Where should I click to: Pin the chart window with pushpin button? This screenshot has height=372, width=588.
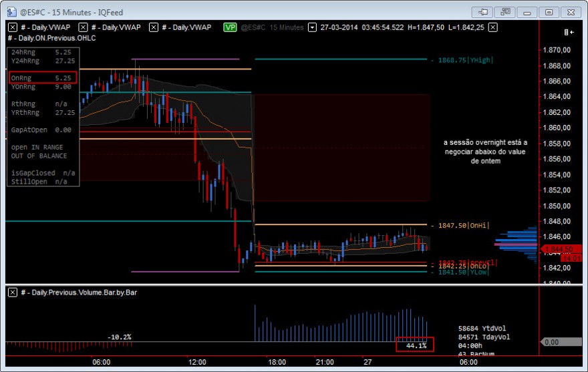[482, 13]
